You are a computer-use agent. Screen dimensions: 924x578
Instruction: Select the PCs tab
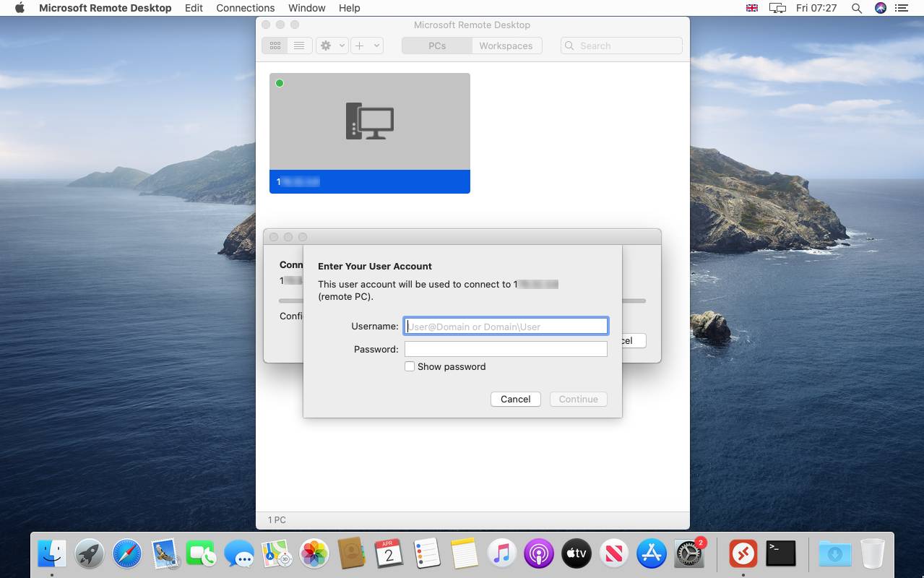[x=437, y=46]
